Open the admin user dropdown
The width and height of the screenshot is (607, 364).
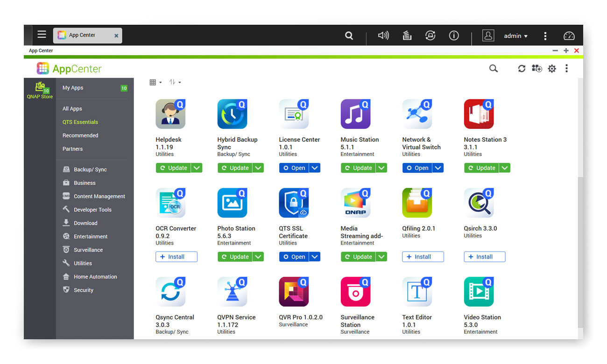click(x=516, y=36)
